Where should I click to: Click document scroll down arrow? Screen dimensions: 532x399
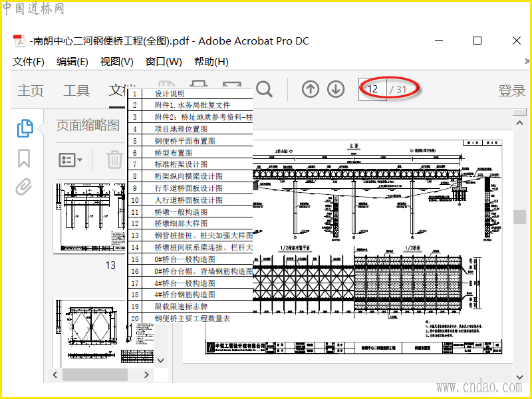tap(519, 377)
